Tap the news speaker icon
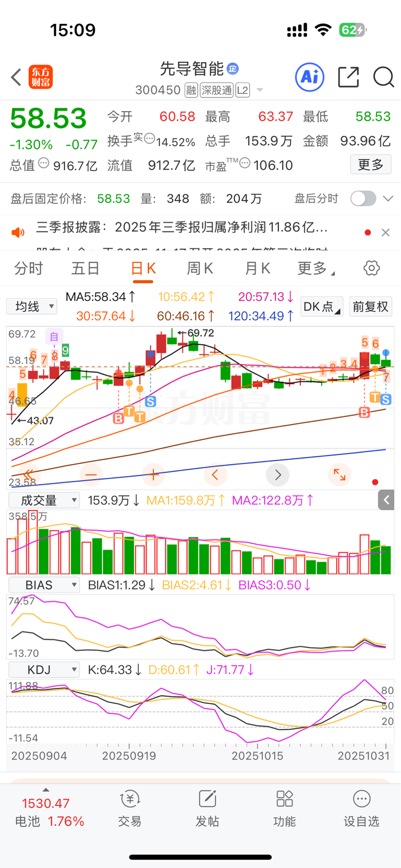Image resolution: width=401 pixels, height=868 pixels. pos(18,232)
